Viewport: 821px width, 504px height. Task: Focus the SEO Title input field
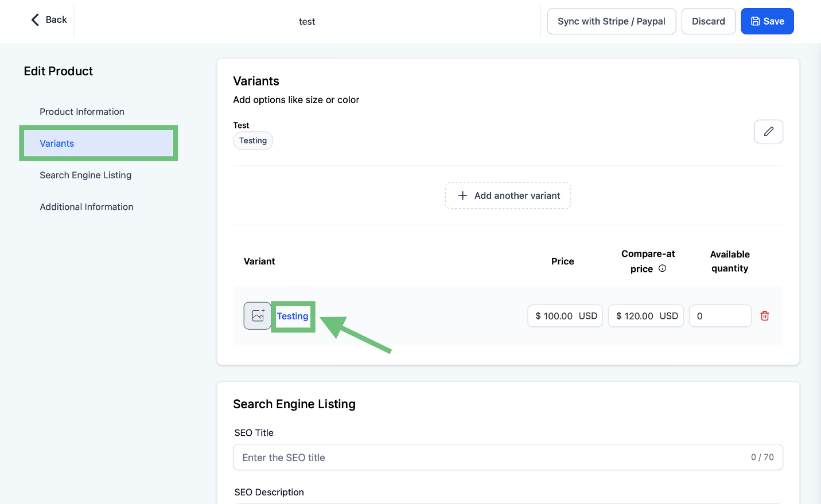(x=508, y=457)
